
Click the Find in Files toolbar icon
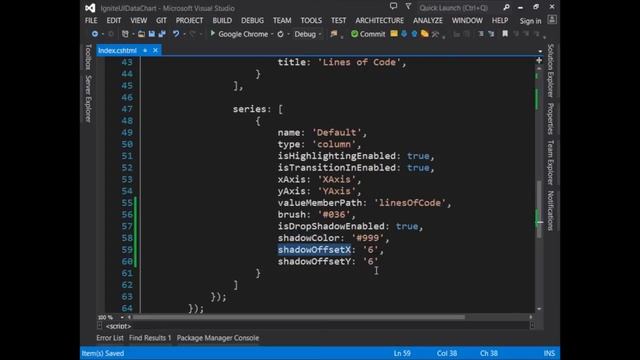[x=334, y=34]
